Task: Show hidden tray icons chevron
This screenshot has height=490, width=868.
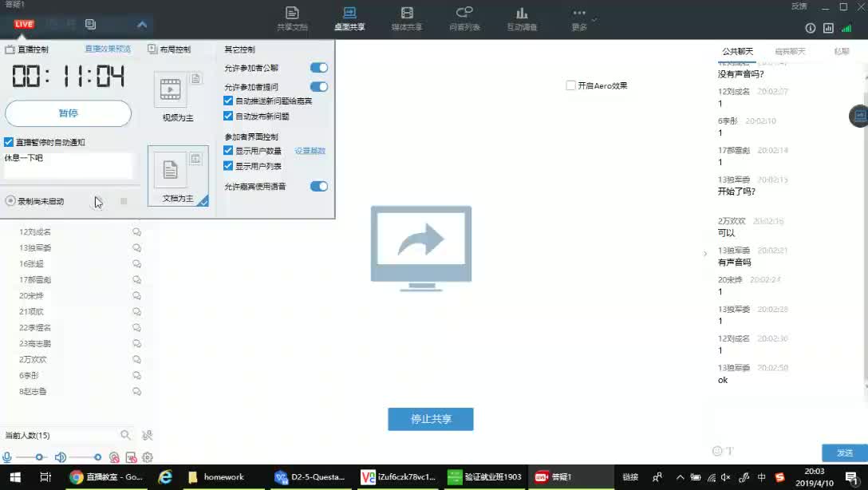Action: 681,476
